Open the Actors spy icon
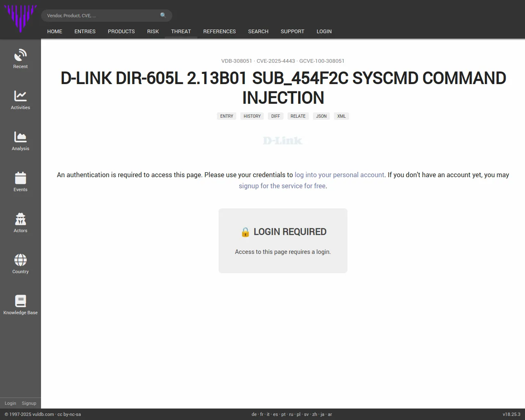The image size is (525, 420). point(21,219)
